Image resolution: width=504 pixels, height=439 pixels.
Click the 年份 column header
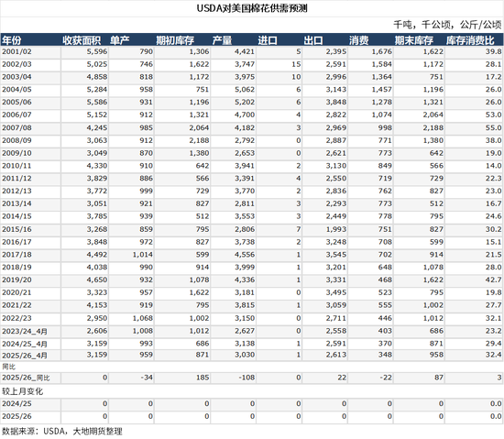[12, 40]
